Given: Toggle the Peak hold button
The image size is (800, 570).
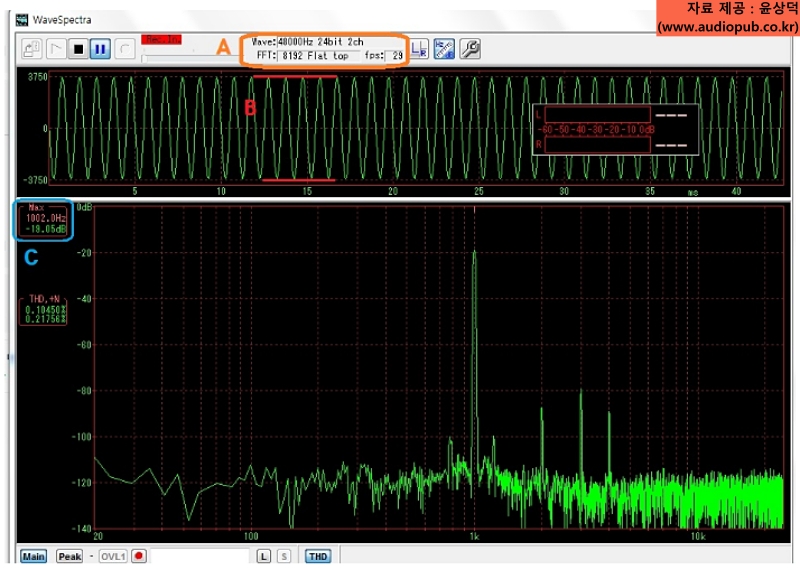Looking at the screenshot, I should [69, 556].
